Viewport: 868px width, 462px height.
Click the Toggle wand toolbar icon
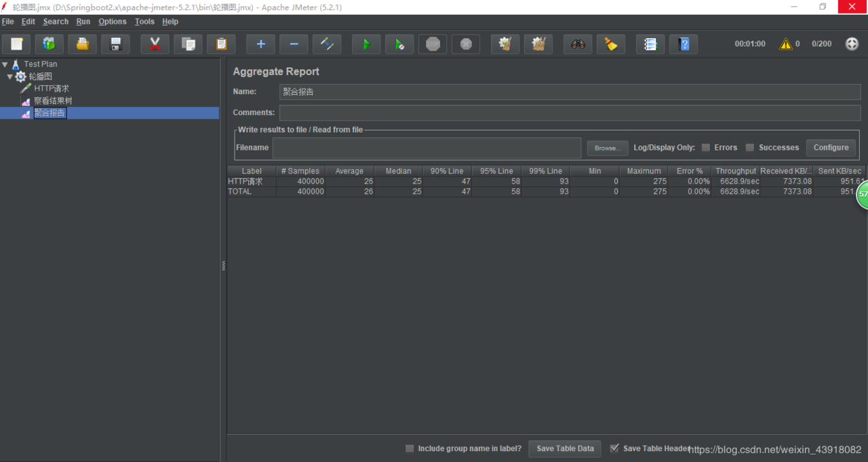[327, 44]
